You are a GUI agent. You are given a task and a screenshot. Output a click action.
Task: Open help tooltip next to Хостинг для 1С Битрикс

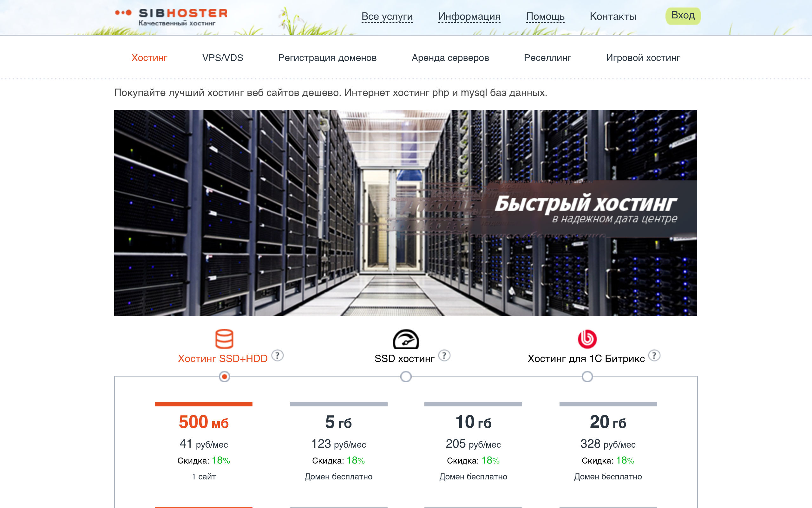[x=654, y=355]
